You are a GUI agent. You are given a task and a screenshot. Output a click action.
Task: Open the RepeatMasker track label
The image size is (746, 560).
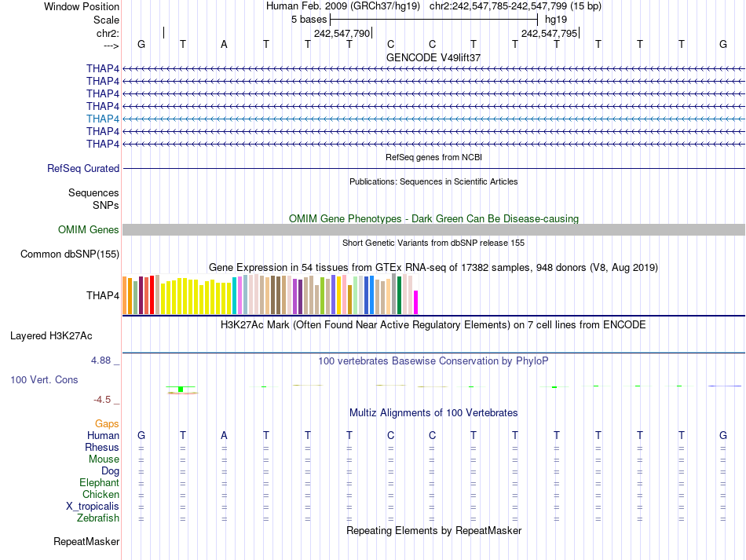pyautogui.click(x=86, y=541)
